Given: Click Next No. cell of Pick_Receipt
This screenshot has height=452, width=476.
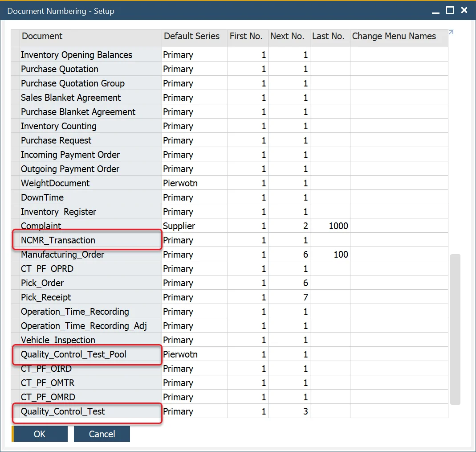Looking at the screenshot, I should coord(289,297).
